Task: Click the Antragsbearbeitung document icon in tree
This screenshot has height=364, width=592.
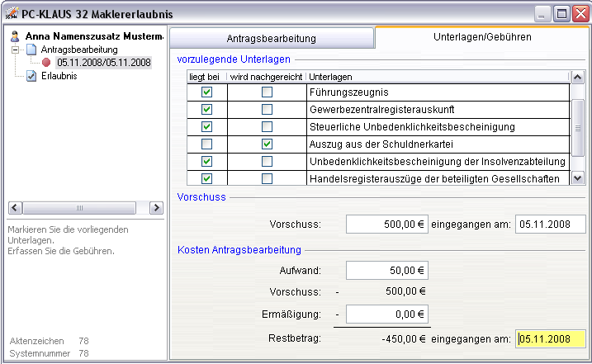Action: (31, 50)
